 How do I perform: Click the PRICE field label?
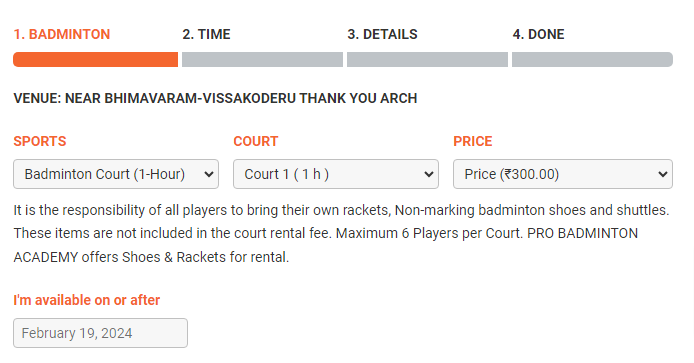473,141
